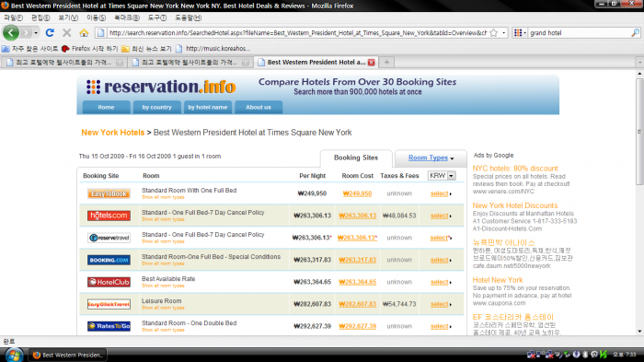Click the hotels.com logo
The image size is (644, 362).
(x=109, y=216)
